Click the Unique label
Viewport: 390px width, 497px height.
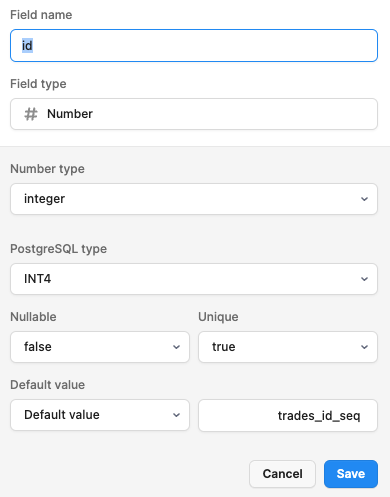point(218,317)
